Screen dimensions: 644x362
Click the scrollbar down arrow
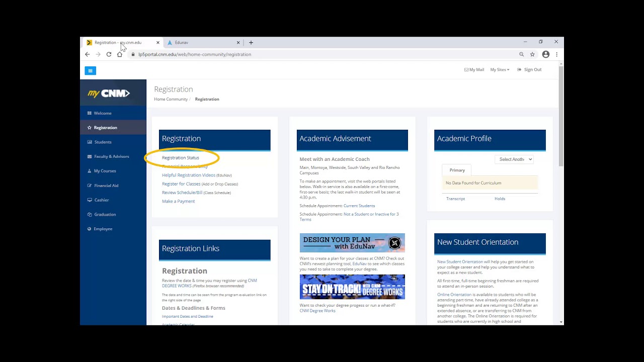[x=561, y=322]
